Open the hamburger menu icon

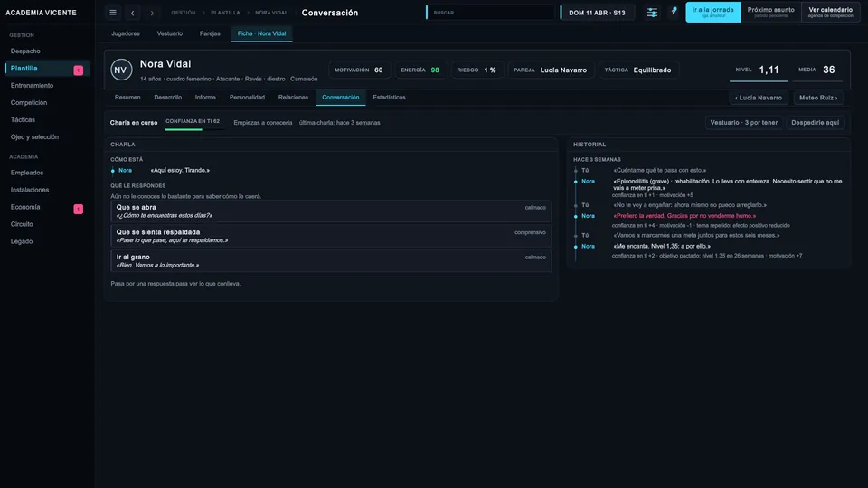[113, 13]
